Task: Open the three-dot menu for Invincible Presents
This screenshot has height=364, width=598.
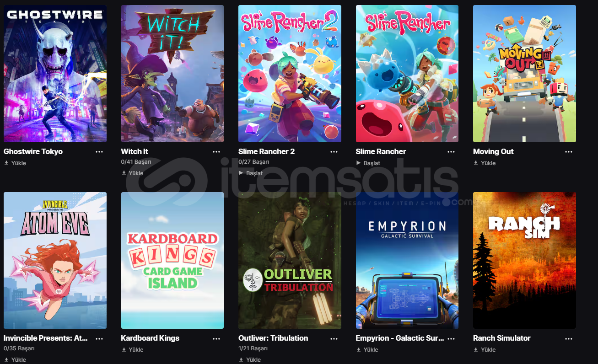Action: click(x=99, y=339)
